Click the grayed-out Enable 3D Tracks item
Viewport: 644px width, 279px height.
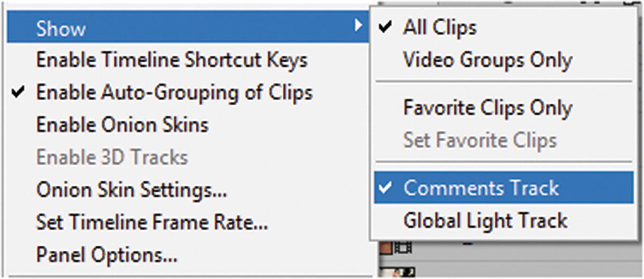tap(112, 157)
